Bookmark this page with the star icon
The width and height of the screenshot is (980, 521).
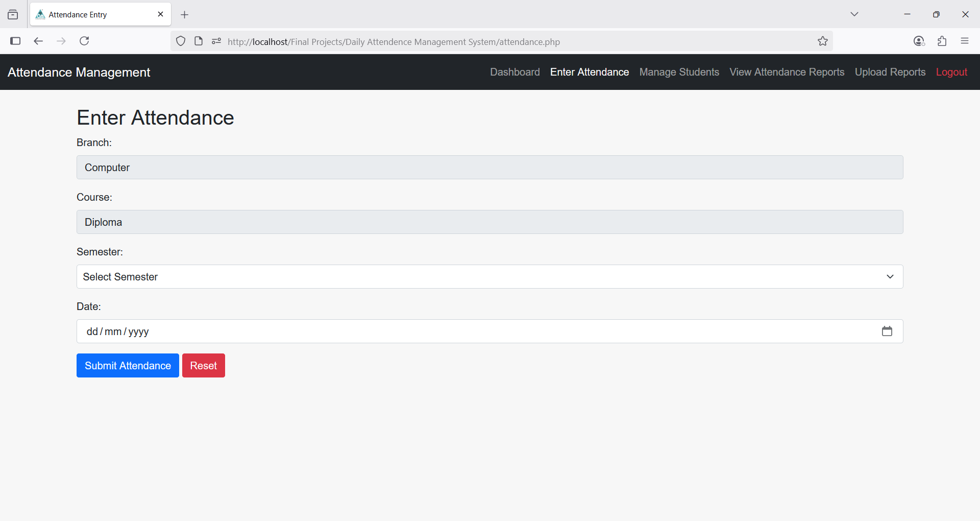(822, 41)
